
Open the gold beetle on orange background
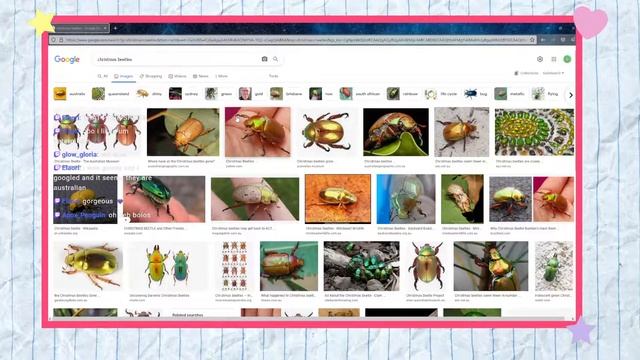pos(338,199)
